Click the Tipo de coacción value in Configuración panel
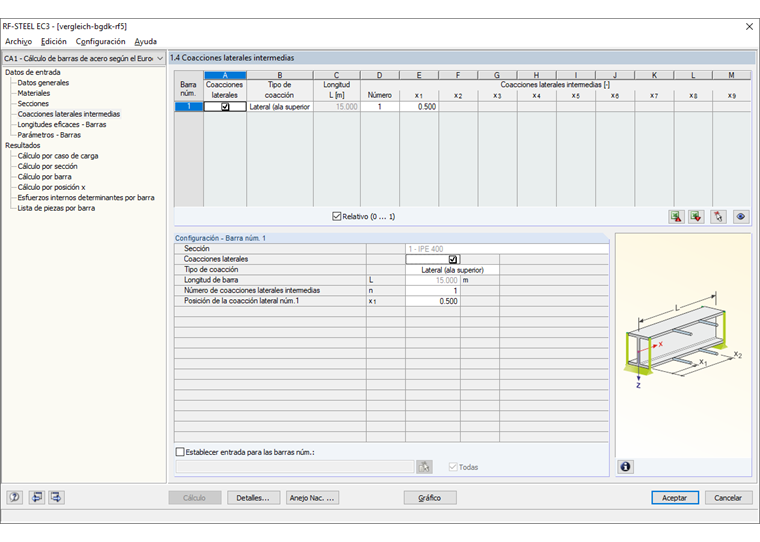Screen dimensions: 760x542 [x=452, y=270]
